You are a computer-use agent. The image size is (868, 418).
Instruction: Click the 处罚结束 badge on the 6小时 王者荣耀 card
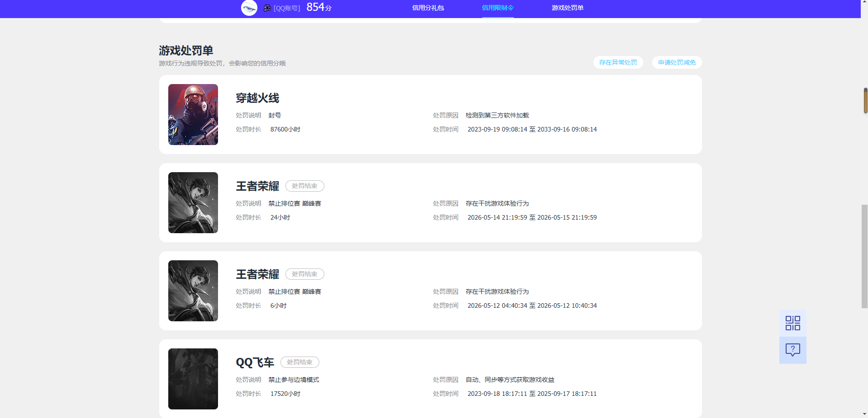(x=304, y=274)
